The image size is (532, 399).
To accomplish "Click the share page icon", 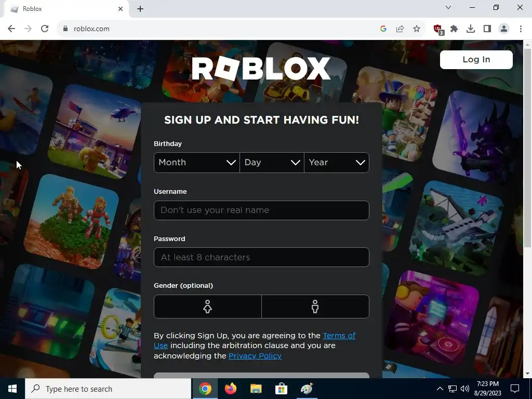I will (x=400, y=29).
